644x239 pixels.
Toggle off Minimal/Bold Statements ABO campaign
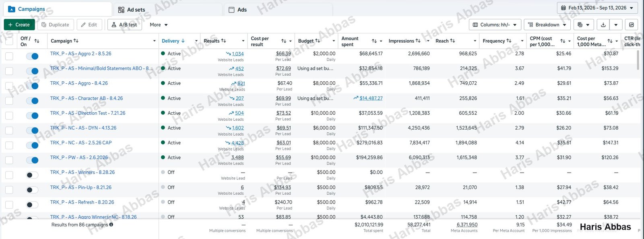point(32,71)
